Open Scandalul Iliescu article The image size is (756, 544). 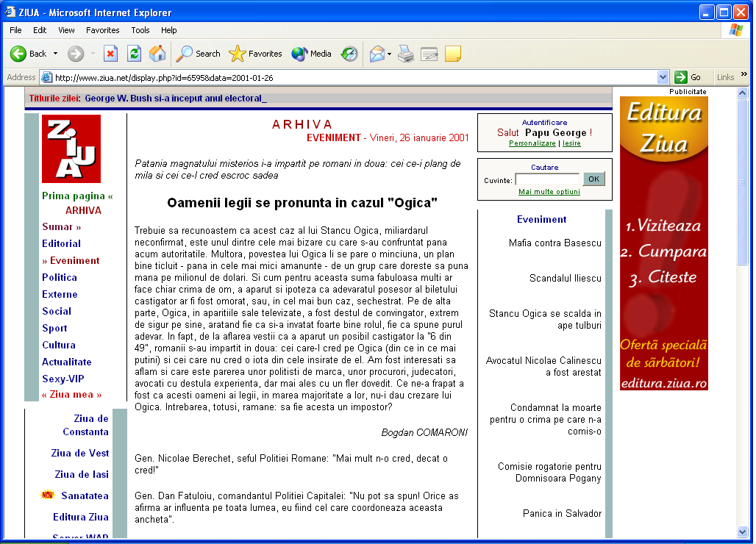click(x=565, y=279)
